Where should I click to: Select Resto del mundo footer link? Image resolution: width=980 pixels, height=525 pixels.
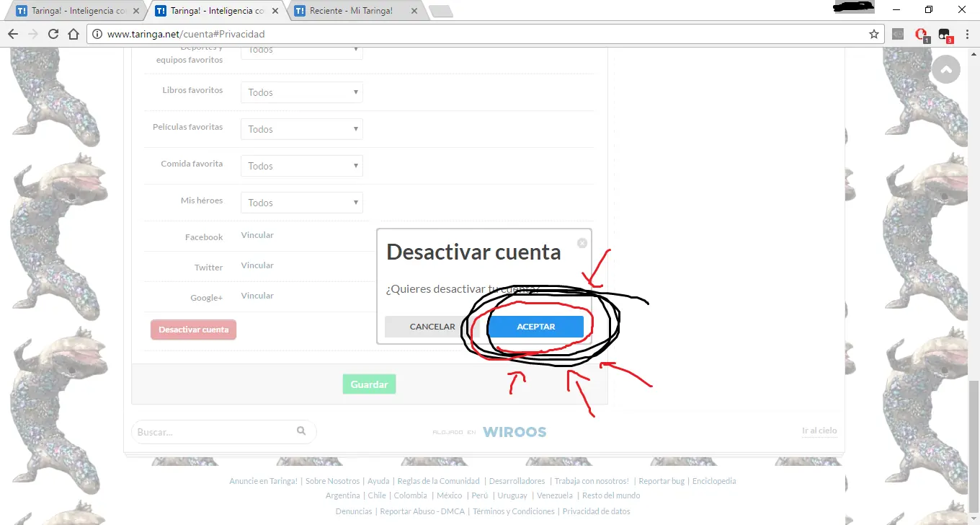coord(611,495)
